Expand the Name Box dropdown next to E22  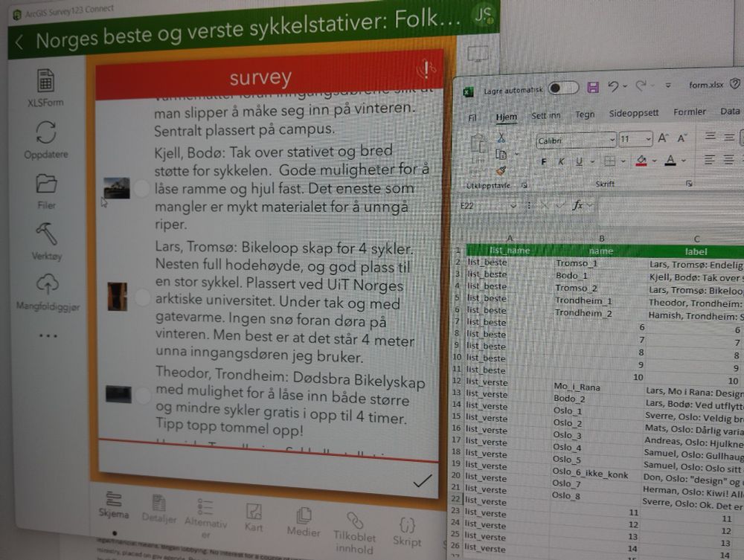coord(513,206)
